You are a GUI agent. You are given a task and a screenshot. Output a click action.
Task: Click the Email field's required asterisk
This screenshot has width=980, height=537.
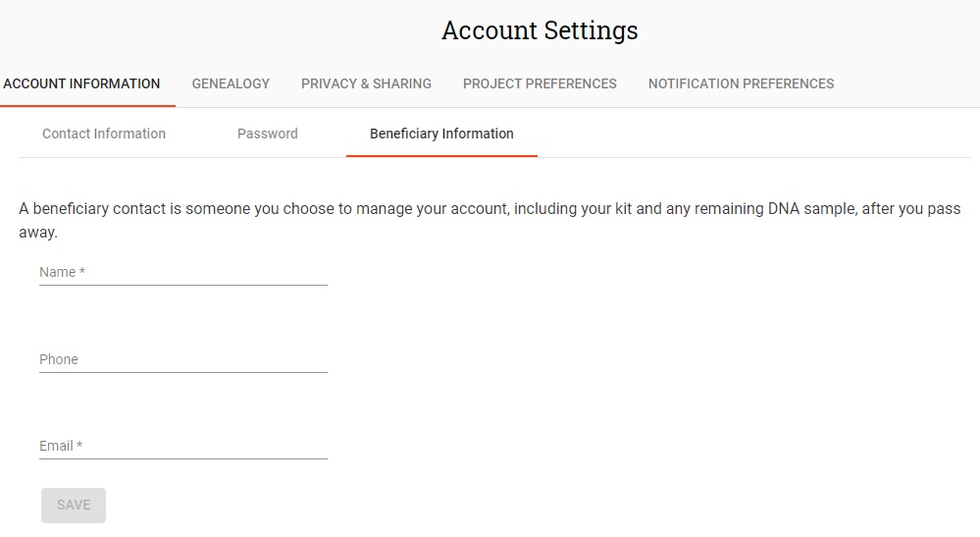[x=79, y=445]
